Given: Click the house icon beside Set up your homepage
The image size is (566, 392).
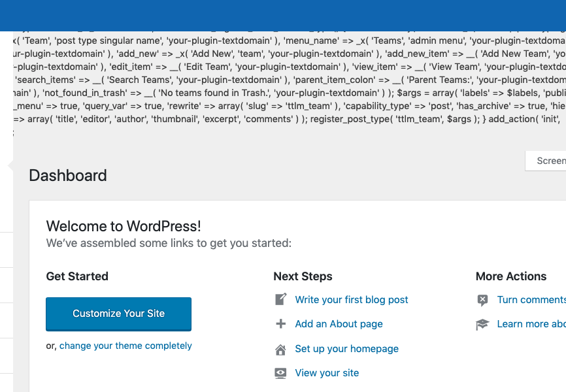Looking at the screenshot, I should tap(280, 349).
